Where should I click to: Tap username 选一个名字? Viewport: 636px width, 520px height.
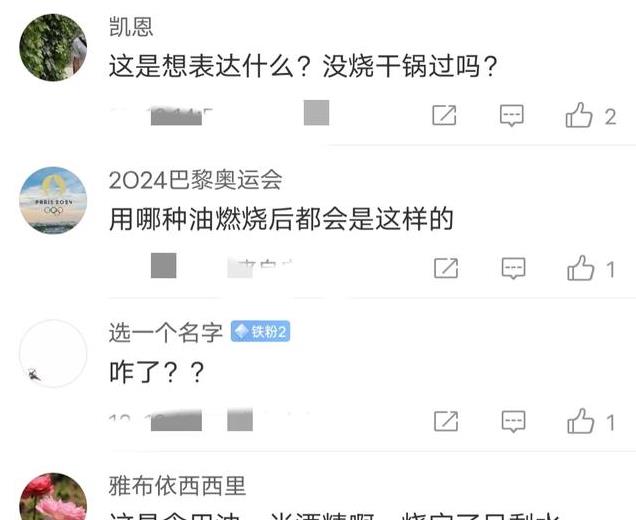(x=166, y=333)
